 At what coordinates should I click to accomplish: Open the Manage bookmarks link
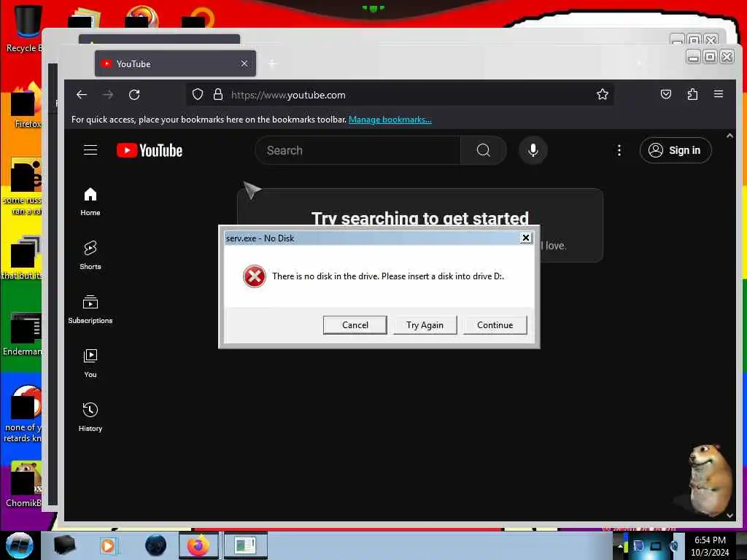390,120
